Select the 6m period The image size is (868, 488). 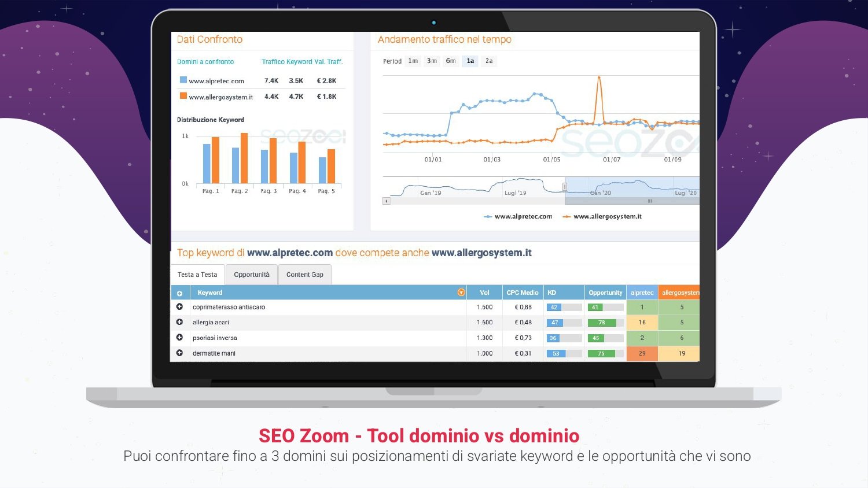(x=451, y=61)
